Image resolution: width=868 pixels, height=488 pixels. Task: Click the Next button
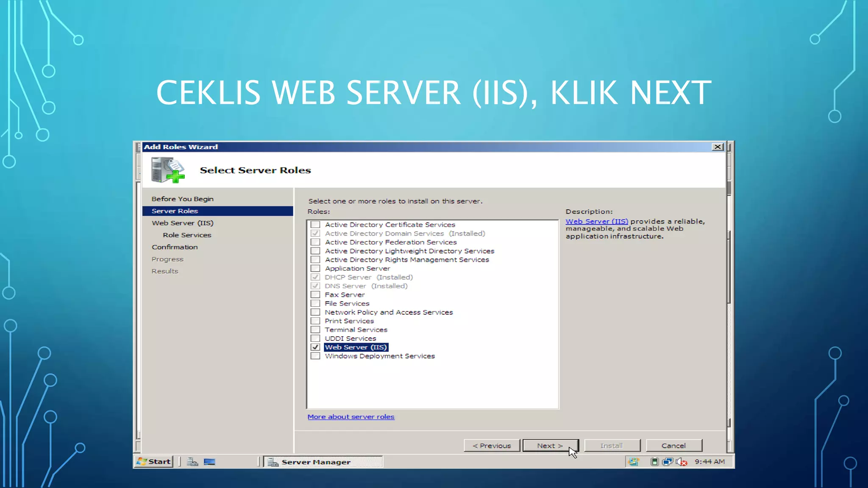[550, 446]
